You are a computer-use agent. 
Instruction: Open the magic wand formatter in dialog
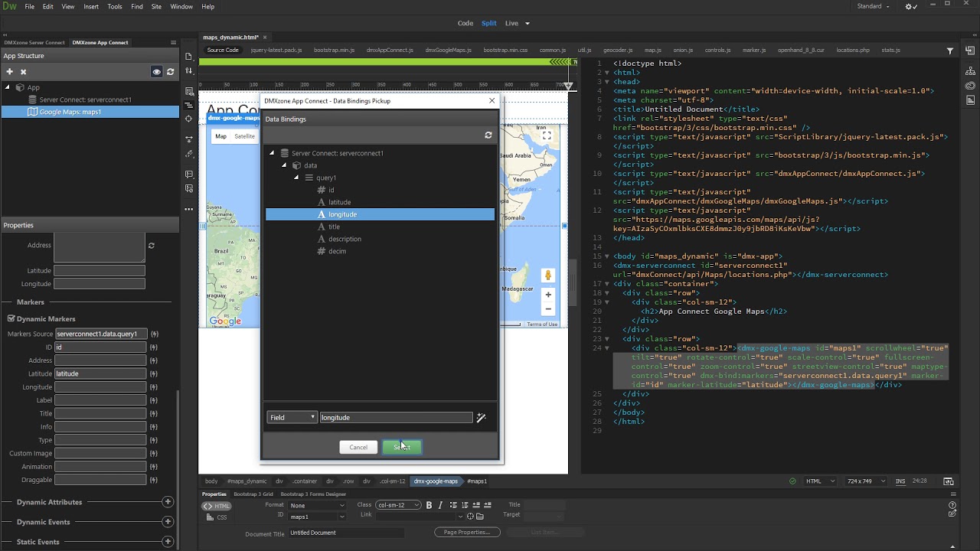tap(481, 417)
